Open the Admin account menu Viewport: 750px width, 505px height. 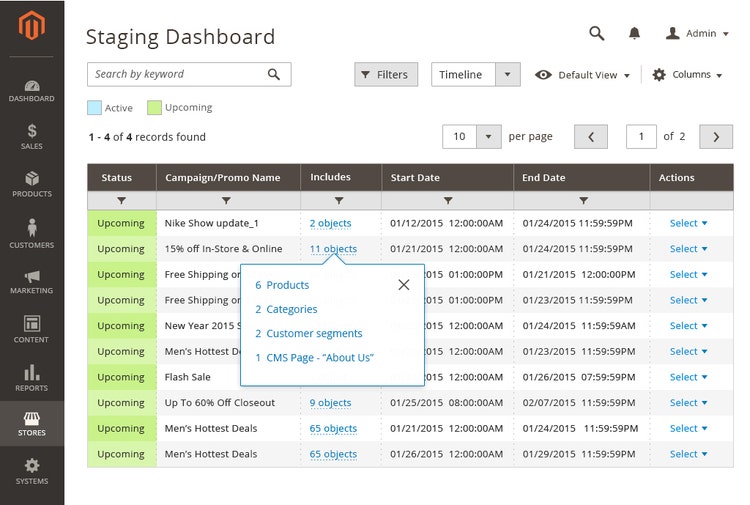tap(699, 33)
